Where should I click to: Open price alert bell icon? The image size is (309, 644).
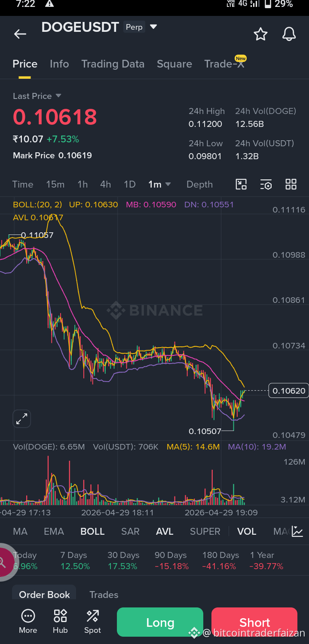tap(289, 34)
